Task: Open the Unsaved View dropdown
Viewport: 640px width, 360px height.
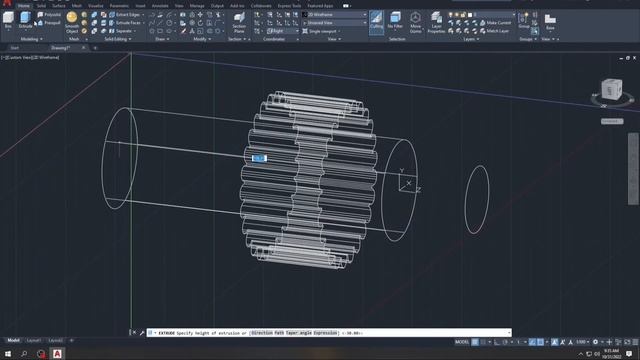Action: pyautogui.click(x=335, y=23)
